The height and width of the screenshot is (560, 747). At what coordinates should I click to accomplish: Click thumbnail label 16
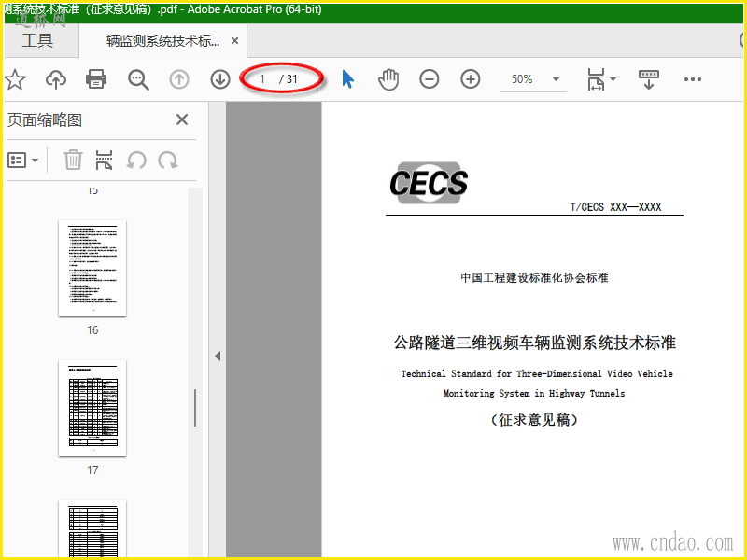pyautogui.click(x=92, y=329)
